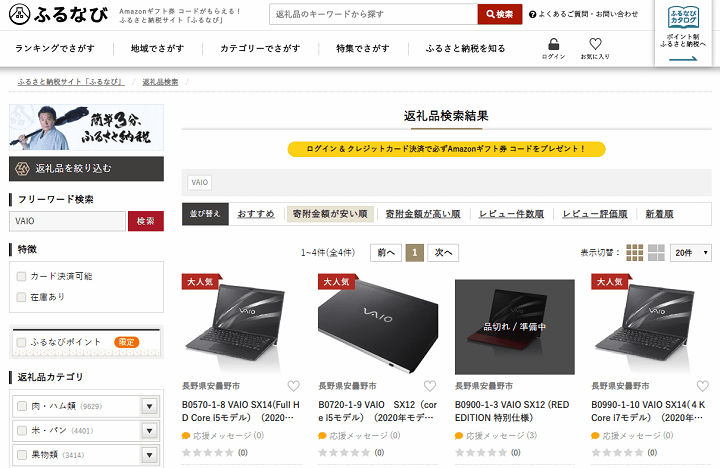Sort by 寄附金額が安い順
720x468 pixels.
coord(330,214)
